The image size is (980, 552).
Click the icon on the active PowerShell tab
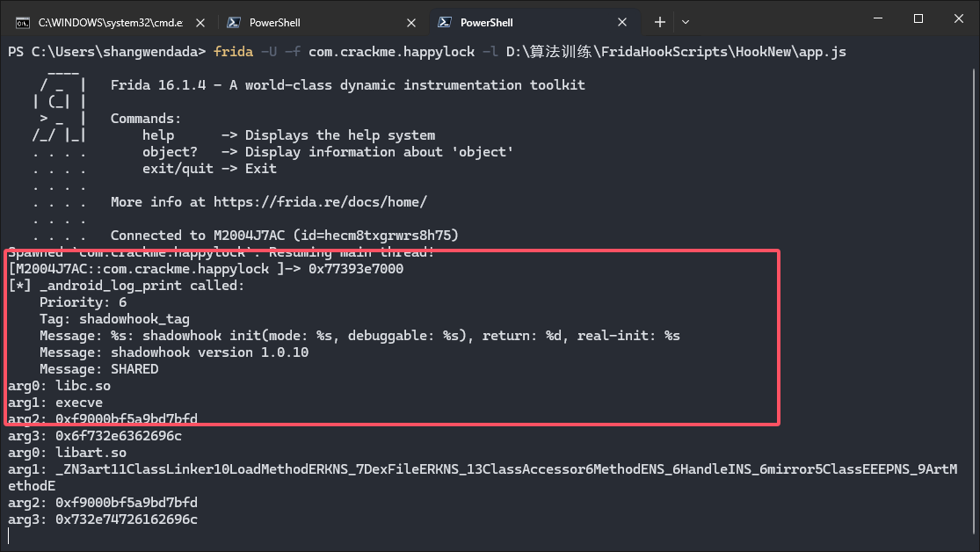point(445,23)
